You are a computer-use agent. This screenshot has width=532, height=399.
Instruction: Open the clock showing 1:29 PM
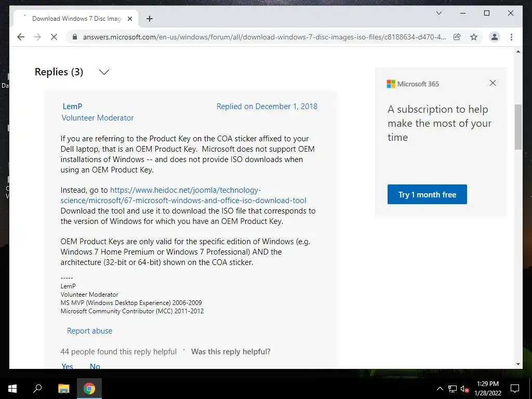[x=488, y=389]
